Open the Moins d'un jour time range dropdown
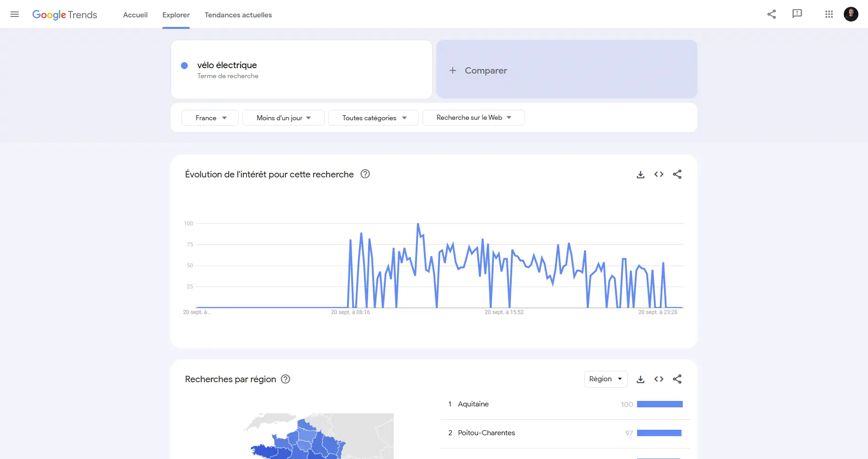Image resolution: width=868 pixels, height=459 pixels. (x=283, y=118)
